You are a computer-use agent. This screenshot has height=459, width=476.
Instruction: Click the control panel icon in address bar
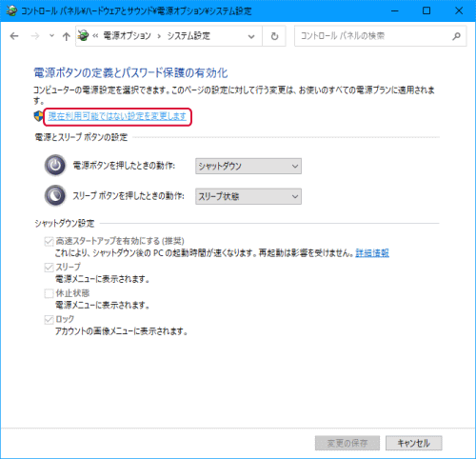(83, 35)
